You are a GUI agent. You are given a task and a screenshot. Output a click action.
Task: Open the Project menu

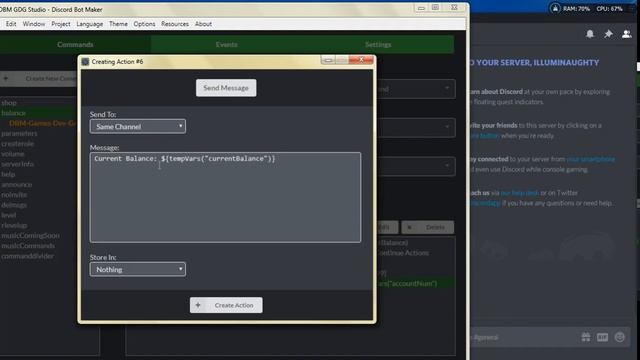coord(61,24)
